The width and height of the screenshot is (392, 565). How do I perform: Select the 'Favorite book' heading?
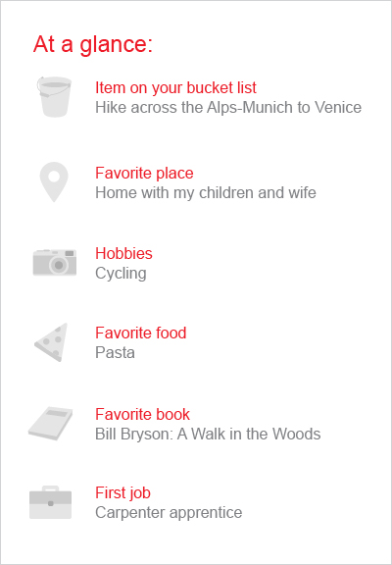[142, 414]
